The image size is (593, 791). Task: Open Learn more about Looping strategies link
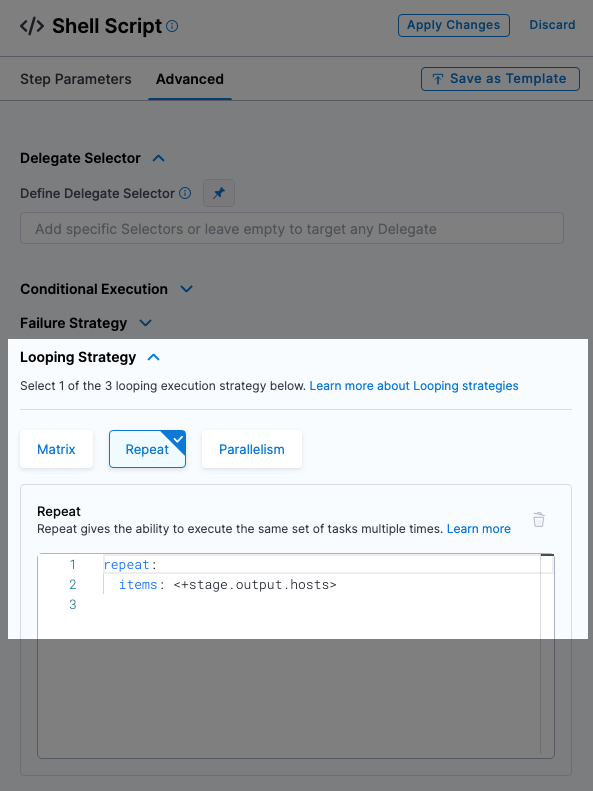(414, 386)
